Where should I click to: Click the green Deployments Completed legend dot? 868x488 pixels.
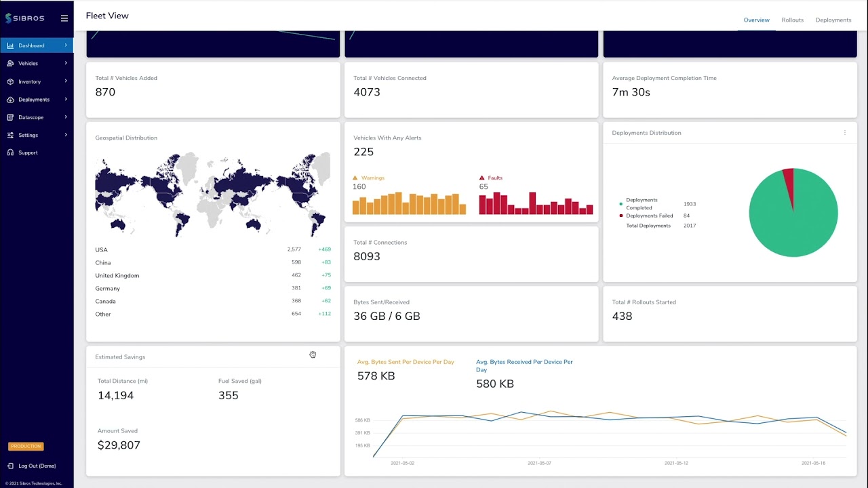(620, 203)
